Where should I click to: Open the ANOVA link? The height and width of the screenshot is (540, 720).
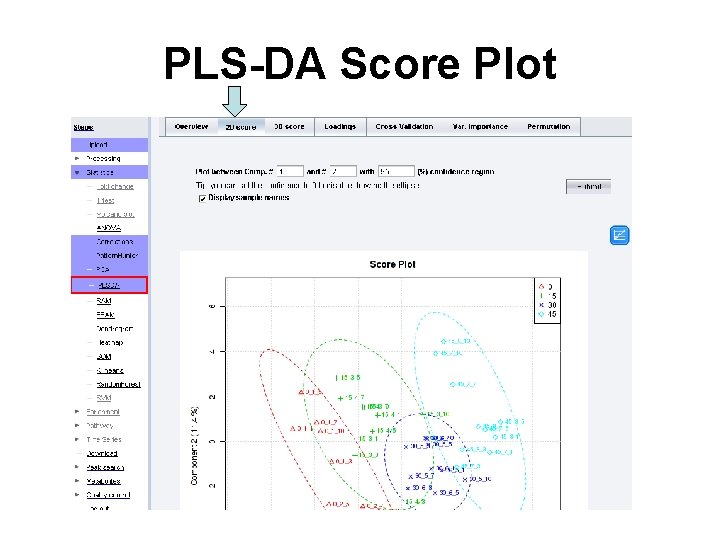[x=109, y=227]
